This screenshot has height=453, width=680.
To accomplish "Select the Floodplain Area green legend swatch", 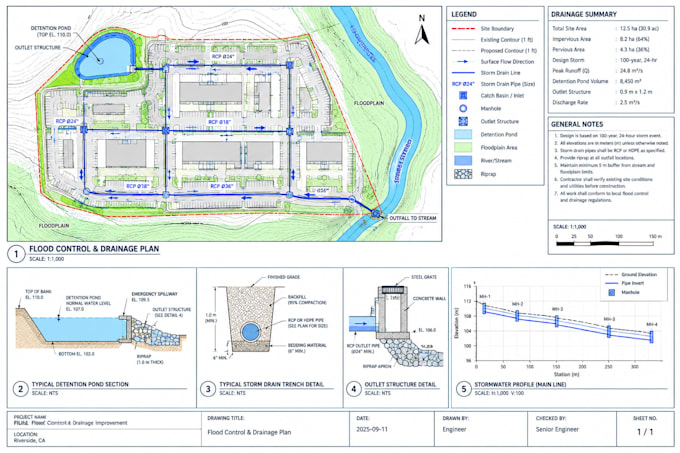I will pos(463,147).
